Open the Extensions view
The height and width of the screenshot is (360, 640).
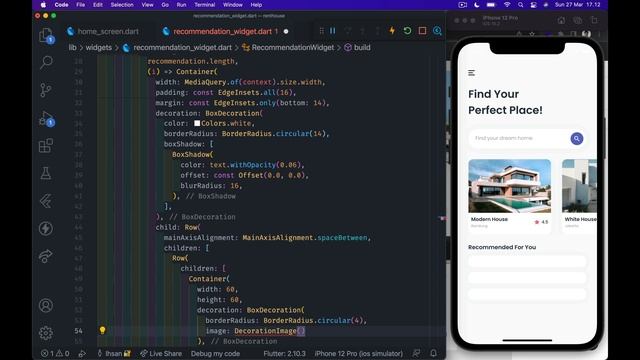click(x=46, y=146)
